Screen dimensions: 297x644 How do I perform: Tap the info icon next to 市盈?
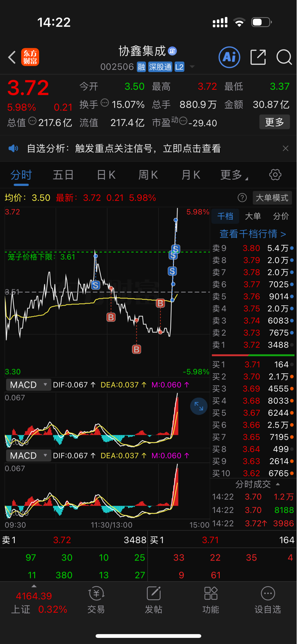click(183, 121)
